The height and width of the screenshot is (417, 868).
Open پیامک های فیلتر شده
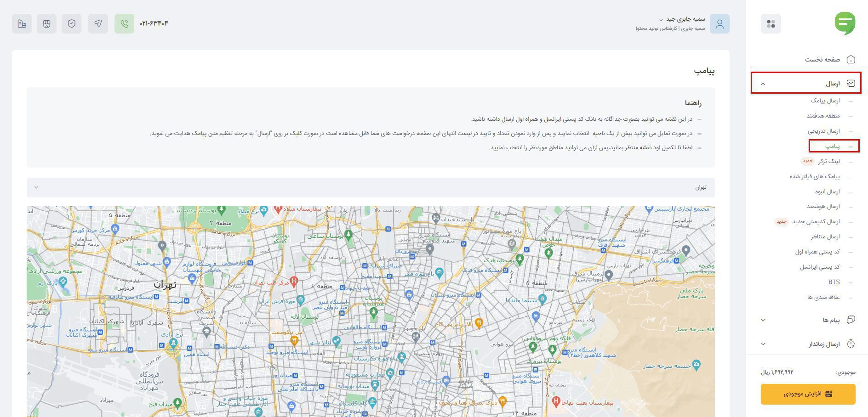click(815, 176)
